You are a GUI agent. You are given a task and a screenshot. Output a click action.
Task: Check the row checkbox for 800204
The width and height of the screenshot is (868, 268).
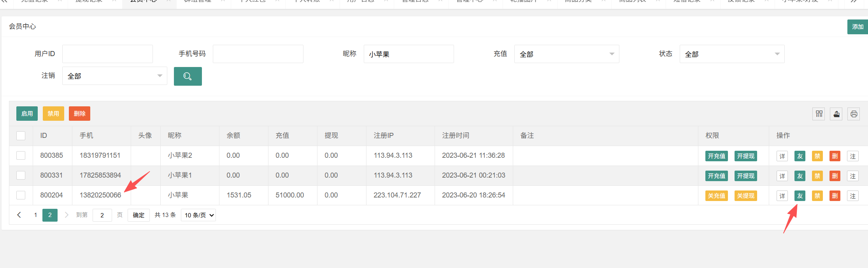pyautogui.click(x=21, y=195)
